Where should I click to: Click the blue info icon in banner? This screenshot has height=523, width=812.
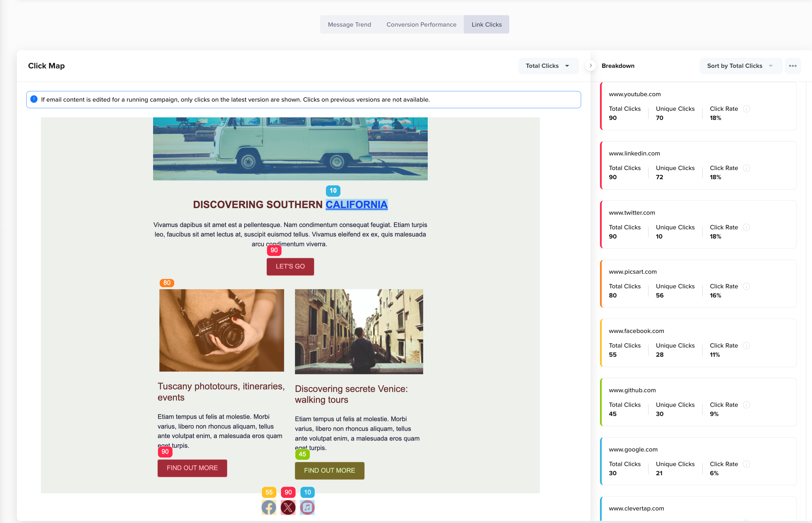[34, 99]
